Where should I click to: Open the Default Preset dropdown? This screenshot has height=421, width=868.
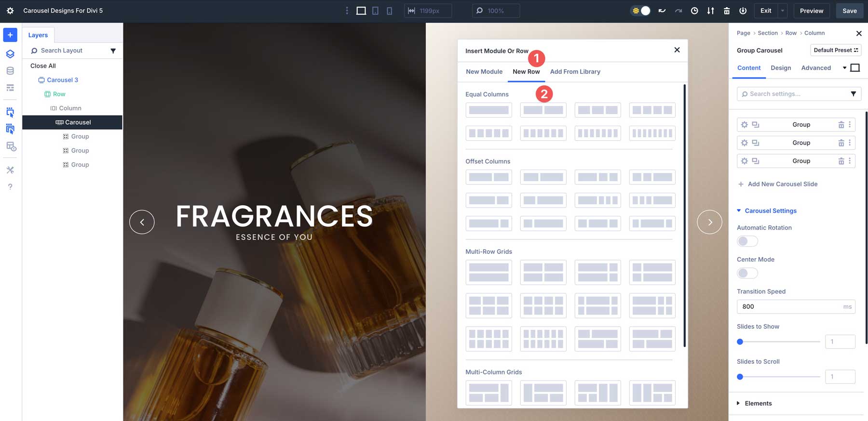point(836,50)
